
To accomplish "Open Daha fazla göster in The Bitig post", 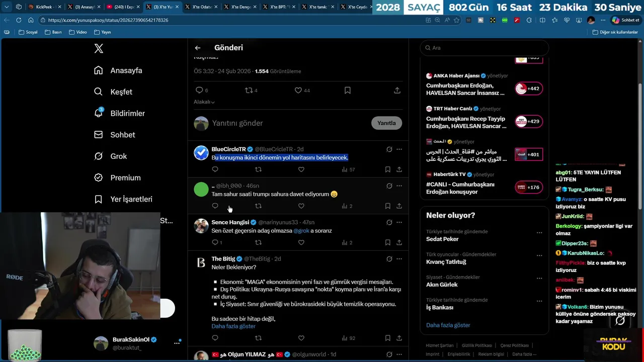I will coord(233,326).
